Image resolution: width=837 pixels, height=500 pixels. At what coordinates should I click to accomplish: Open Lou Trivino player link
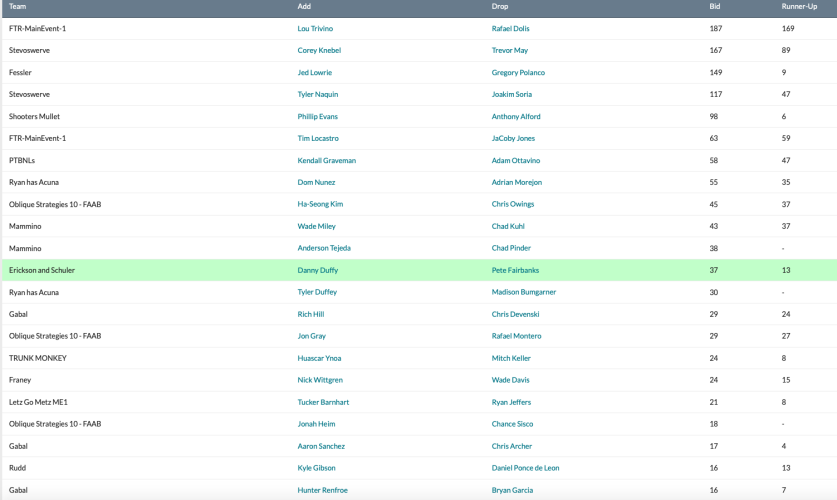[315, 28]
